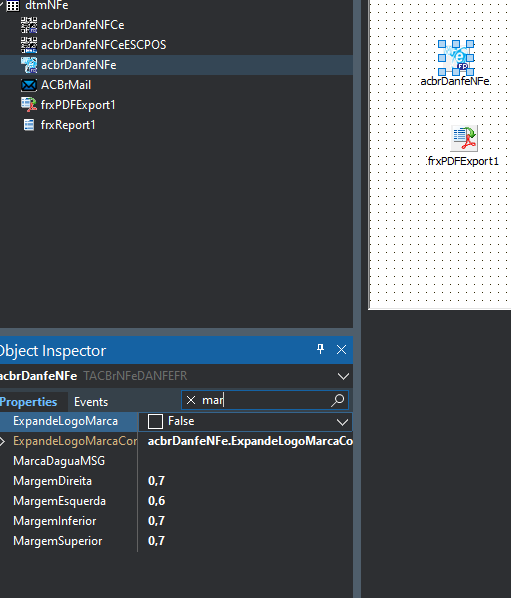This screenshot has width=511, height=598.
Task: Select the frxPDFExport1 label in the tree
Action: [x=78, y=105]
